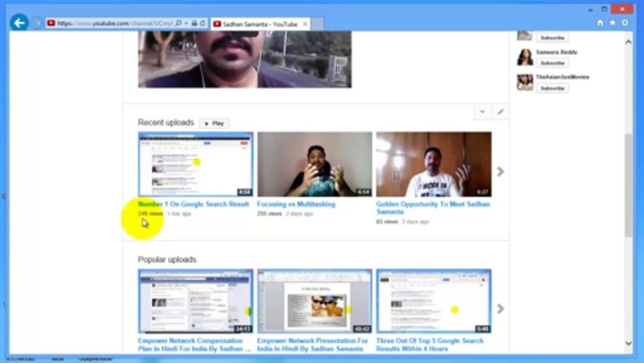This screenshot has width=644, height=363.
Task: Open the Favorites star icon
Action: click(612, 23)
